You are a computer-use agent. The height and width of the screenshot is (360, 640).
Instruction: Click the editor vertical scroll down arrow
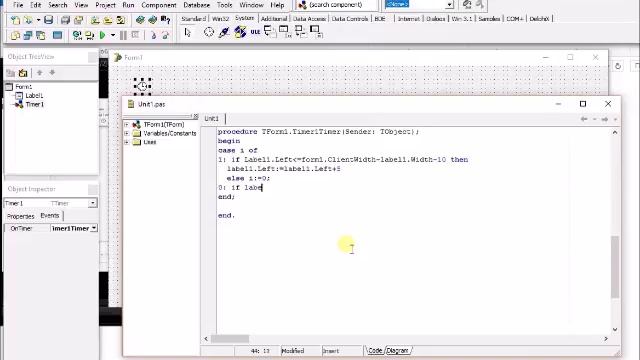pos(615,329)
